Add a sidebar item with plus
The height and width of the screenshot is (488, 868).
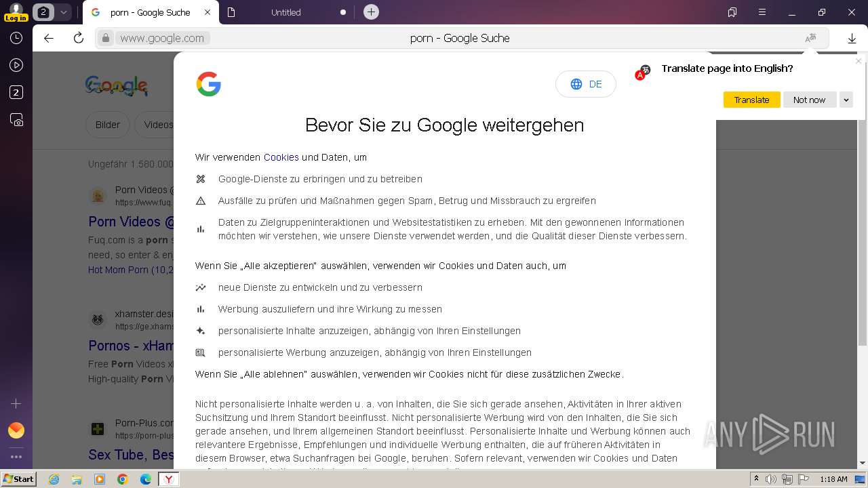16,403
